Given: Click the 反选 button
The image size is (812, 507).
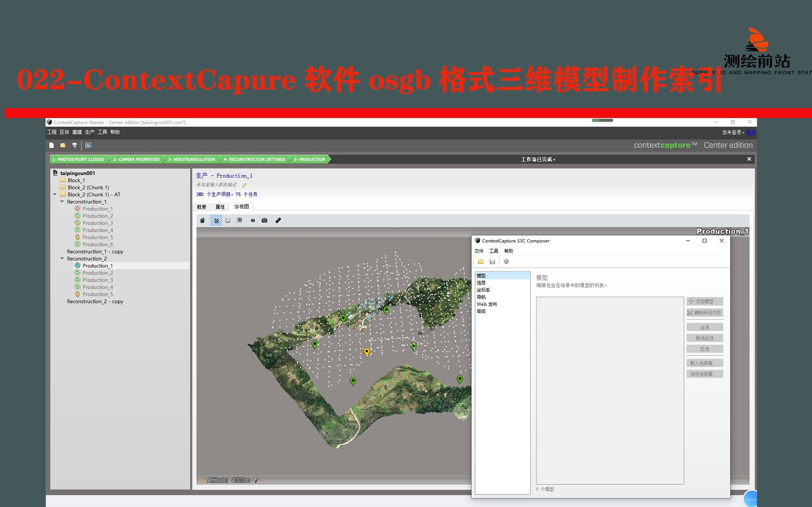Looking at the screenshot, I should coord(705,349).
